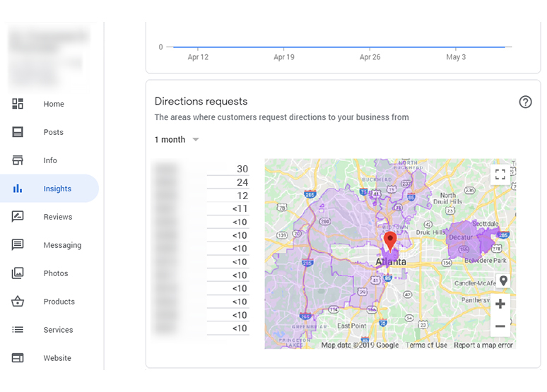This screenshot has height=392, width=547.
Task: Click Report a map error link
Action: (x=483, y=345)
